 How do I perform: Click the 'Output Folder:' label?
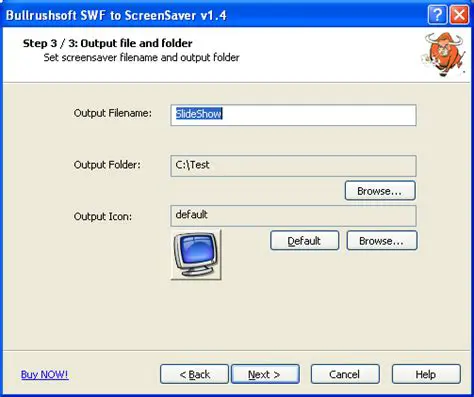[107, 165]
